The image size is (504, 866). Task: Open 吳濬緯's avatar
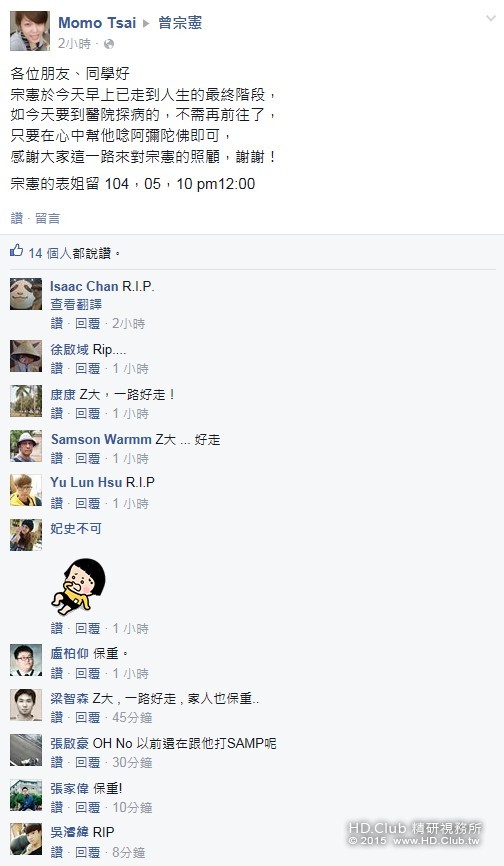pyautogui.click(x=26, y=839)
